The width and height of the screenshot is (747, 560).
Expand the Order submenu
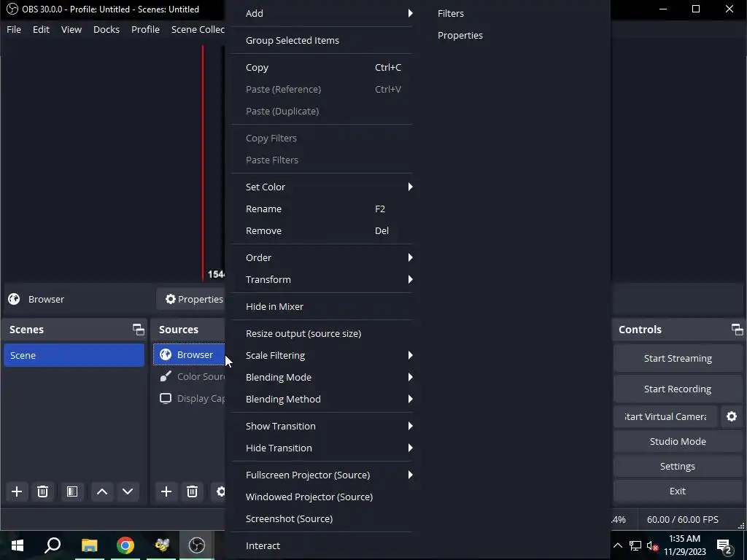(322, 257)
